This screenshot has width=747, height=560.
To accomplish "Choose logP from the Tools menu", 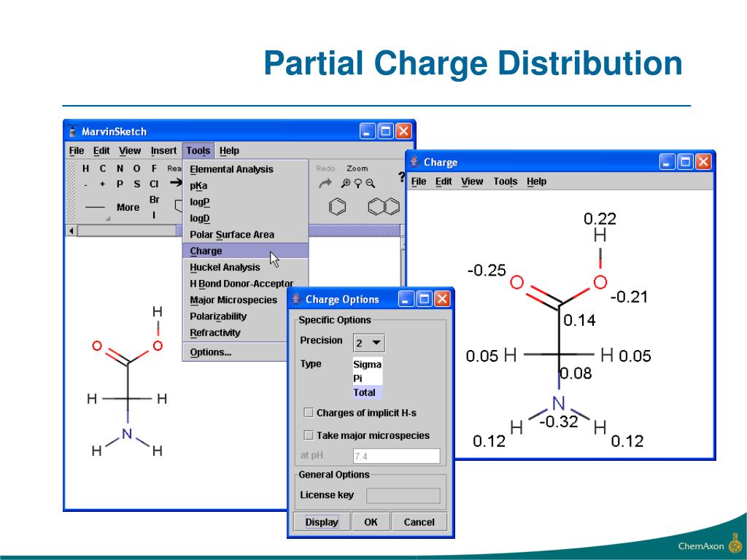I will tap(245, 202).
